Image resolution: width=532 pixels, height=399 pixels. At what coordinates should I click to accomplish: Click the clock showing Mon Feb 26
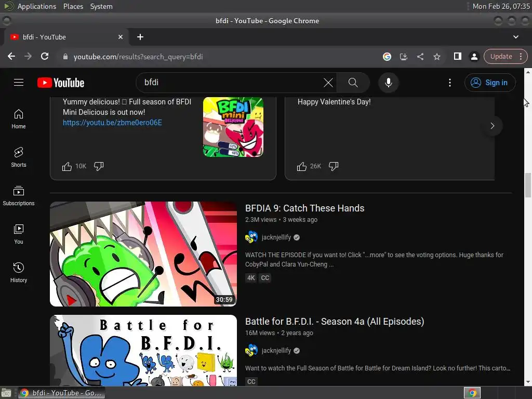pos(501,6)
